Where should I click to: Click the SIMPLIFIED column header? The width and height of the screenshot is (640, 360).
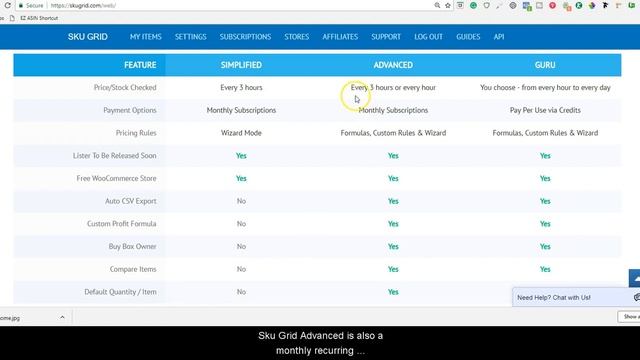click(x=241, y=65)
